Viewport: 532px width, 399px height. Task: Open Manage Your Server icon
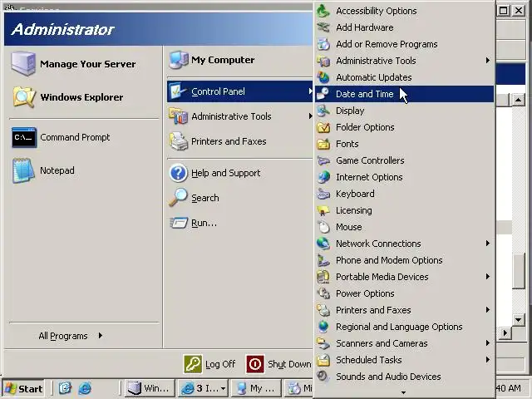23,64
